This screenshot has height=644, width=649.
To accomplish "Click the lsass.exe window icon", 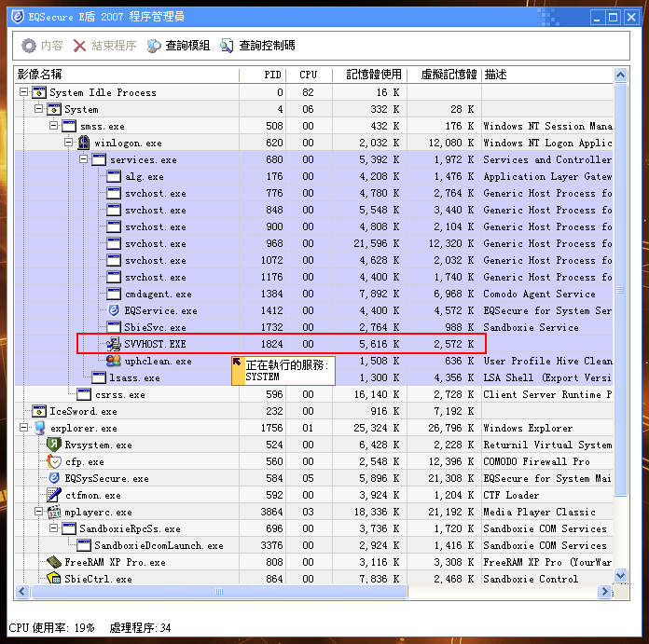I will click(x=99, y=377).
